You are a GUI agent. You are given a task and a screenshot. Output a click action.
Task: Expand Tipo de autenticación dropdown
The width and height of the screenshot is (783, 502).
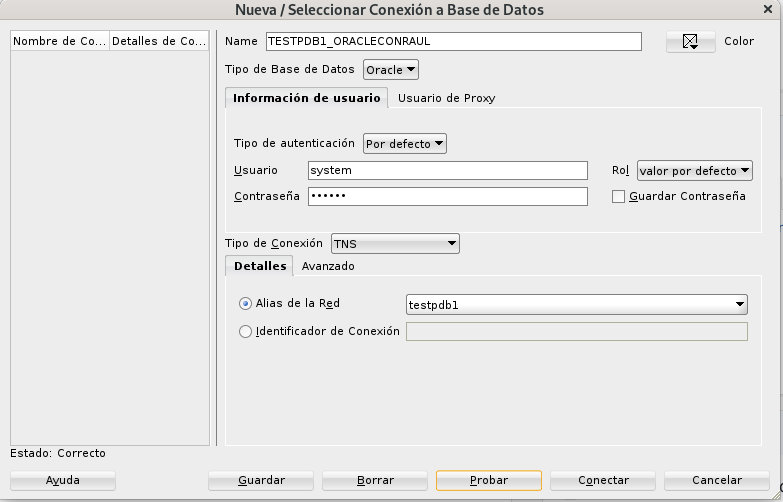click(x=405, y=144)
